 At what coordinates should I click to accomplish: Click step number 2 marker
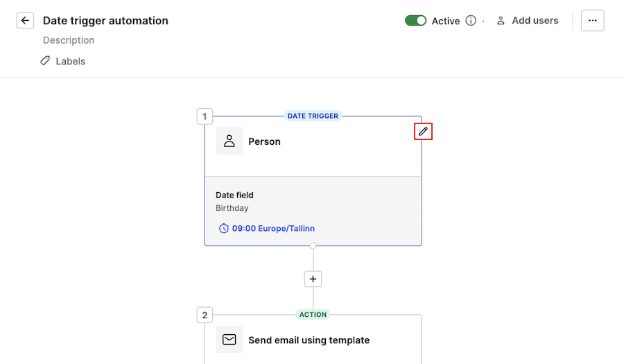(x=205, y=315)
